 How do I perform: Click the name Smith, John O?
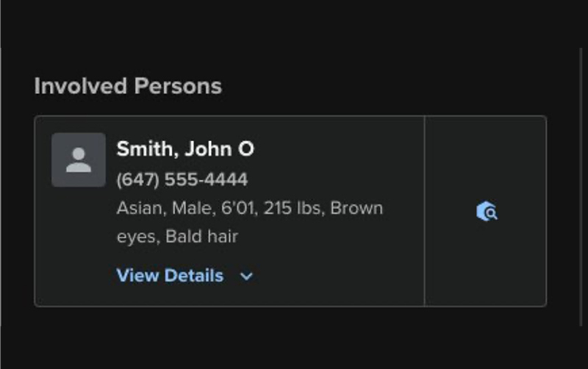pos(185,149)
